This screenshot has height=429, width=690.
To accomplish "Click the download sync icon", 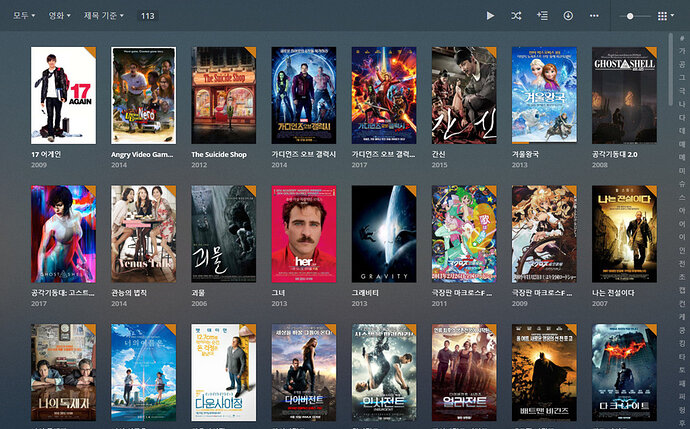I will (x=568, y=16).
